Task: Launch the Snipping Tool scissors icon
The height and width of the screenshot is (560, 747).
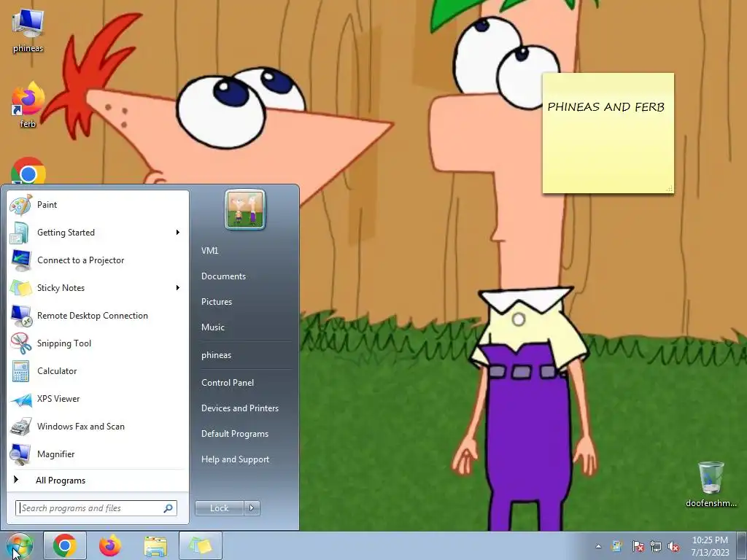Action: [x=21, y=343]
